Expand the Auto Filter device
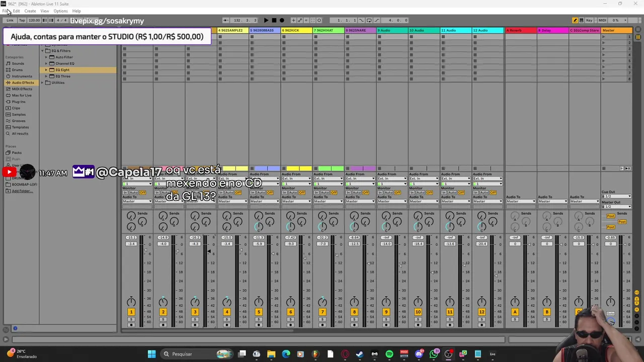Viewport: 644px width, 362px height. coord(46,57)
